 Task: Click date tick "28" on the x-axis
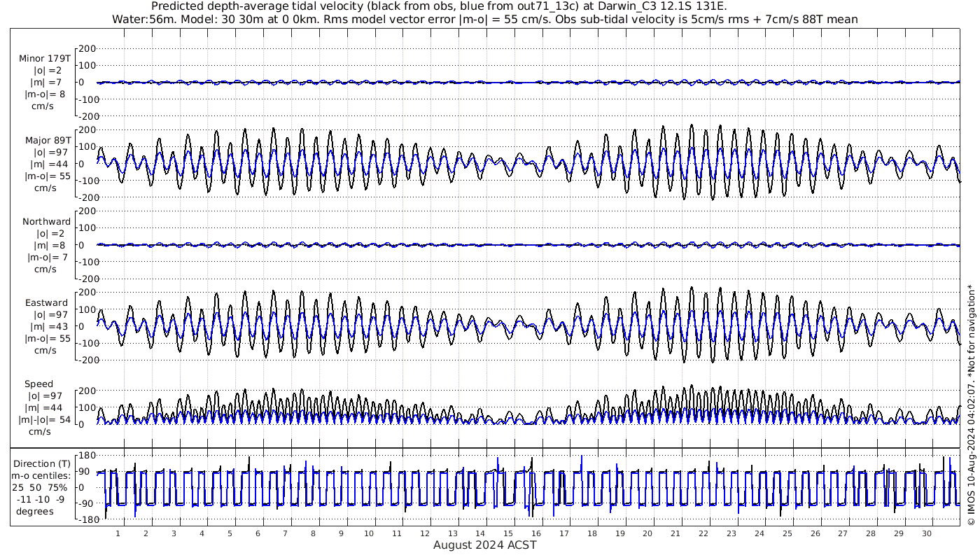pyautogui.click(x=870, y=534)
